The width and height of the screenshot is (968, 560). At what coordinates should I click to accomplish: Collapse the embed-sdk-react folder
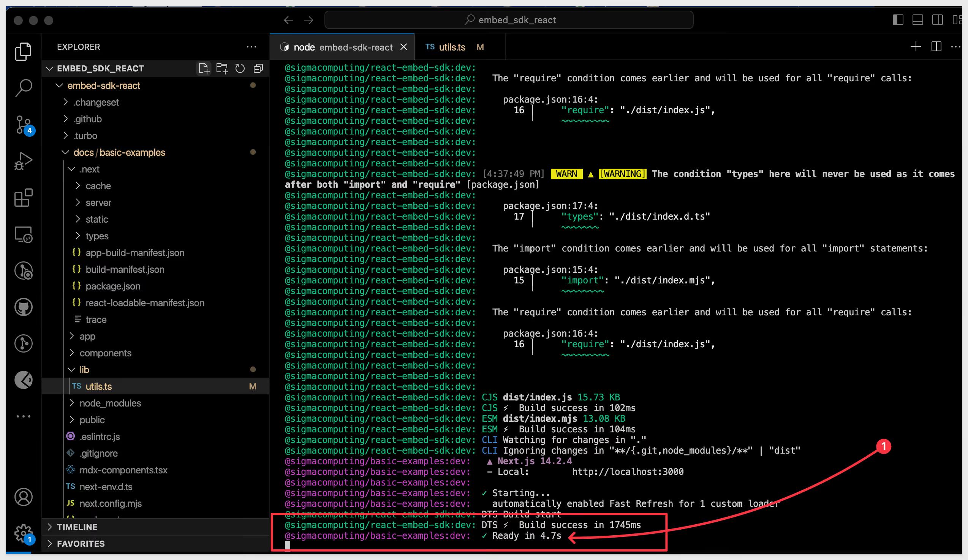tap(155, 85)
